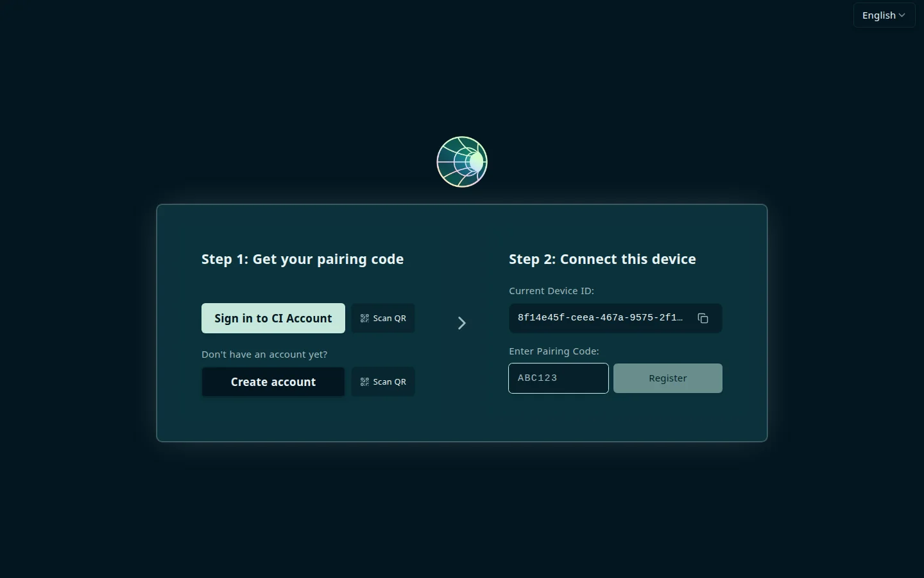Open the English language dropdown
Image resolution: width=924 pixels, height=578 pixels.
pos(884,15)
